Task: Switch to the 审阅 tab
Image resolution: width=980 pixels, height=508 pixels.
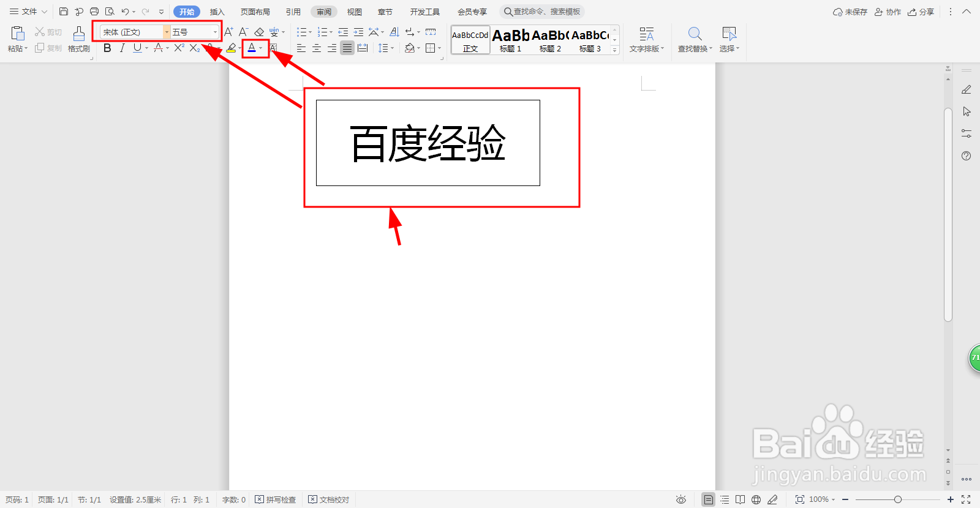Action: tap(324, 12)
